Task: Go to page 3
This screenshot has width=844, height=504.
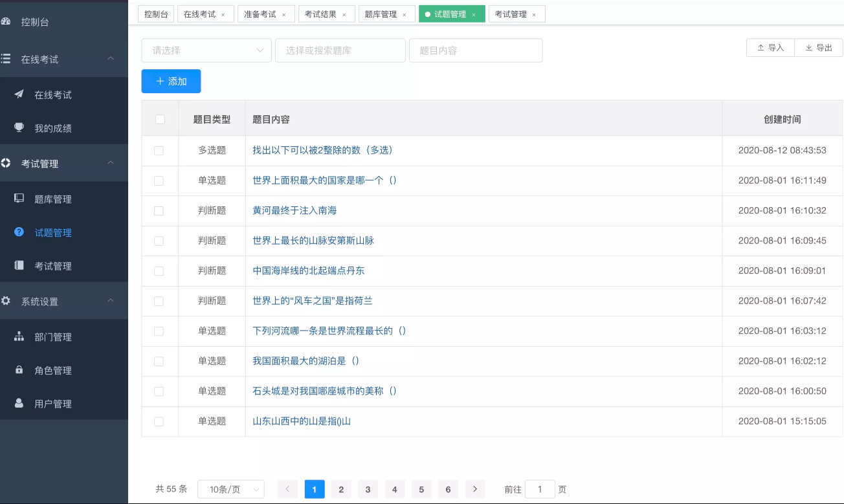Action: tap(368, 489)
